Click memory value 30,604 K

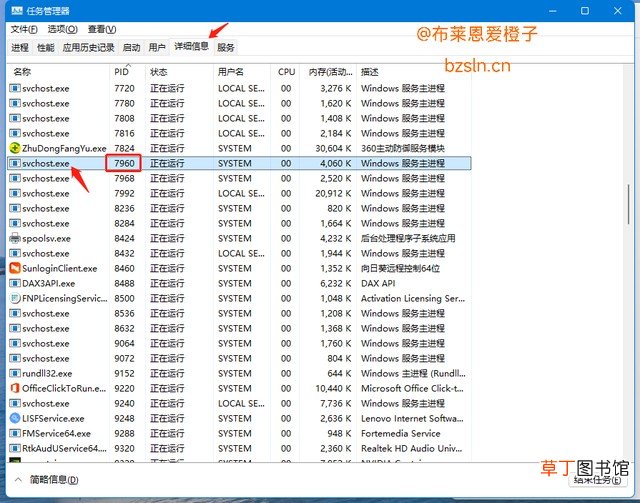click(x=333, y=148)
